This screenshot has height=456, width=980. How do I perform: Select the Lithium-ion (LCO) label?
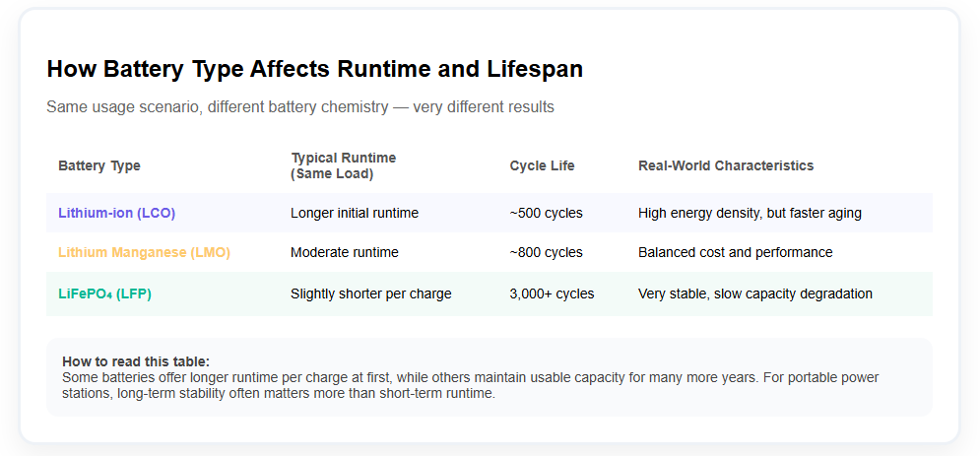(x=116, y=213)
